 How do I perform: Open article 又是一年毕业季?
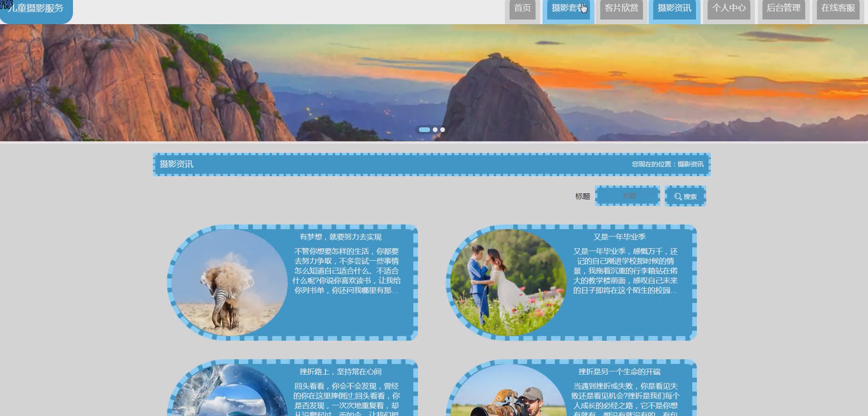point(619,237)
